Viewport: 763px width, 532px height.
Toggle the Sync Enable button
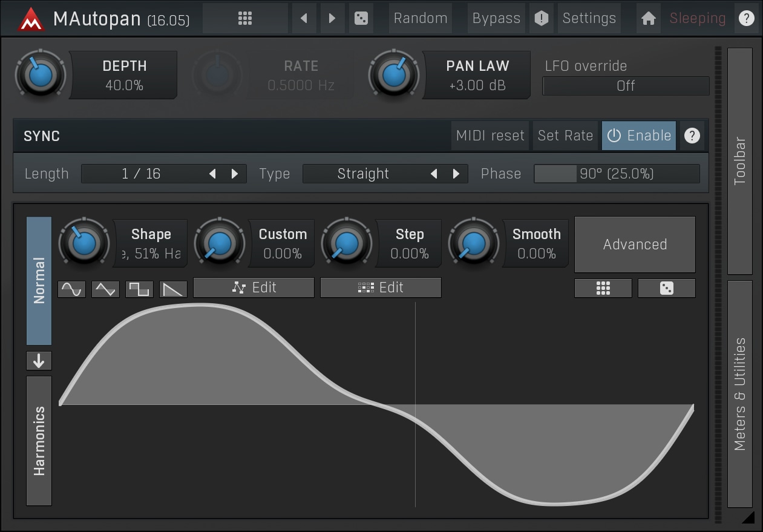pos(639,136)
